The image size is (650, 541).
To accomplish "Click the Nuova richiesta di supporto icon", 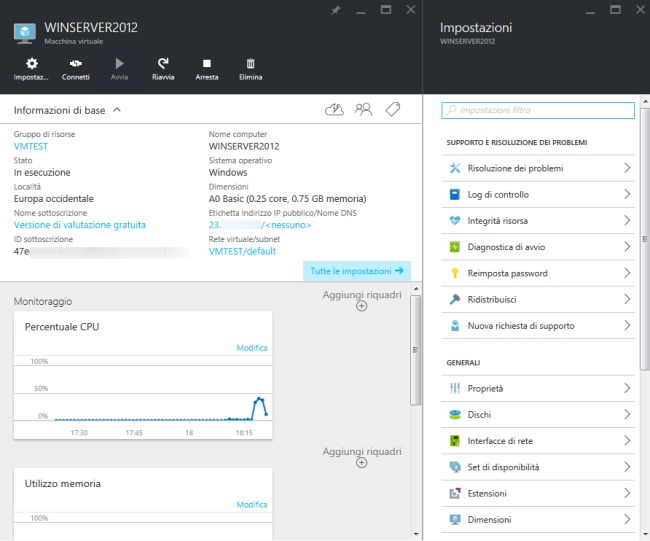I will point(455,325).
